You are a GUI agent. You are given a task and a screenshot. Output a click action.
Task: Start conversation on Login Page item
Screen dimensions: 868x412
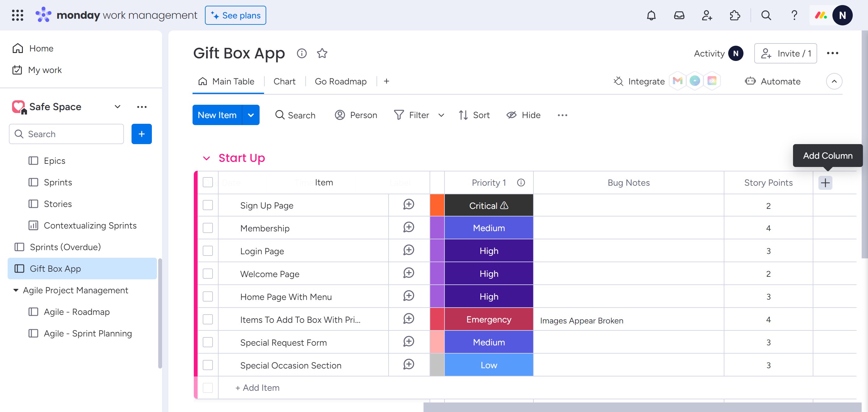coord(408,250)
